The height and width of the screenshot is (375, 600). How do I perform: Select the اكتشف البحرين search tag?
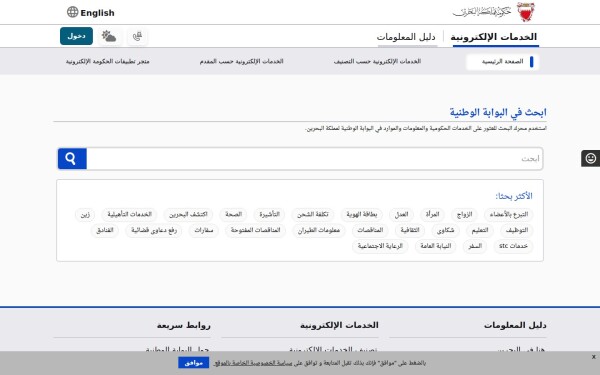point(188,214)
